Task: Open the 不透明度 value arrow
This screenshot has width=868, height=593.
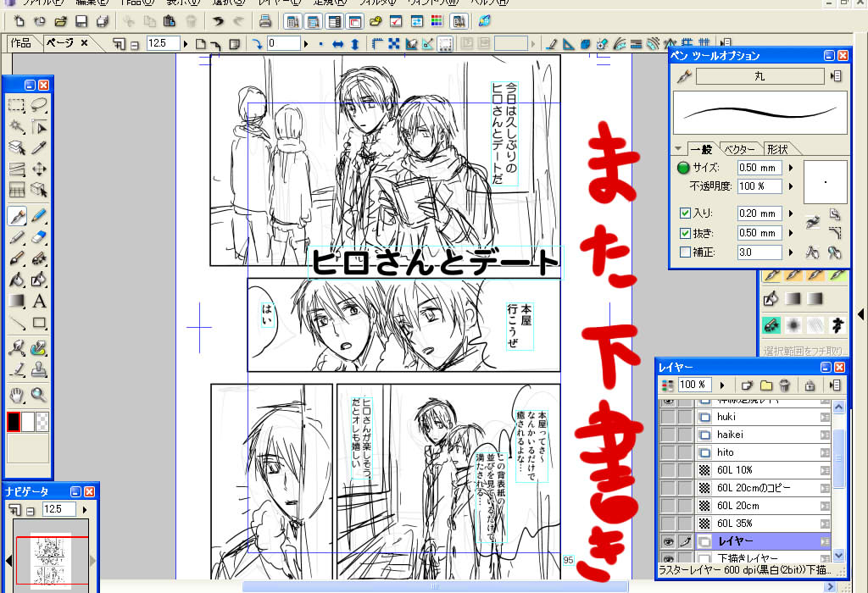Action: point(791,186)
